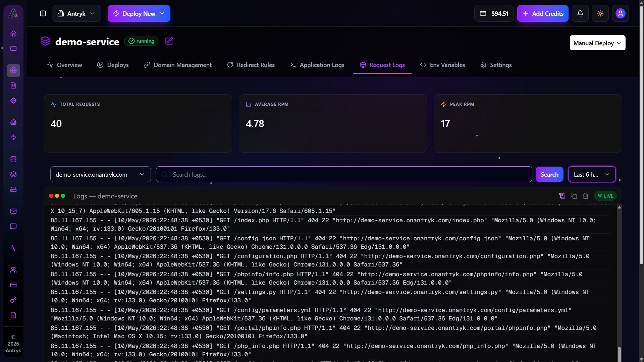Image resolution: width=644 pixels, height=362 pixels.
Task: Click the running status badge
Action: [141, 41]
